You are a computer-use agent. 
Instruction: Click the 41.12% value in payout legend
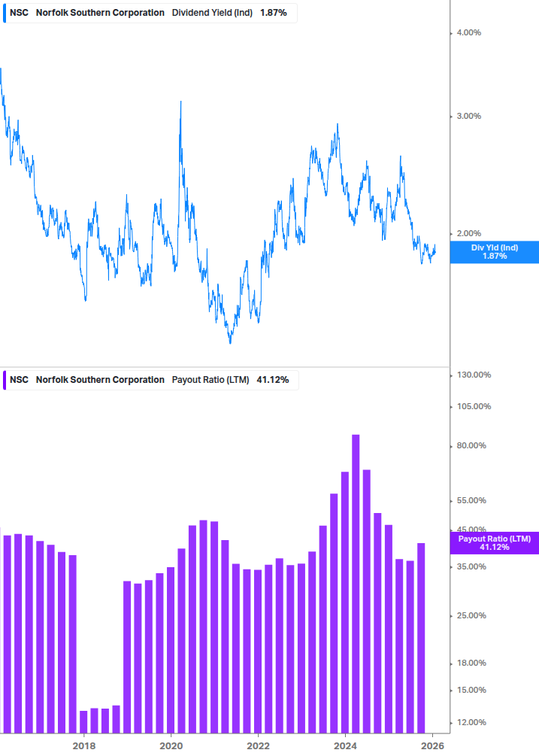pos(272,379)
